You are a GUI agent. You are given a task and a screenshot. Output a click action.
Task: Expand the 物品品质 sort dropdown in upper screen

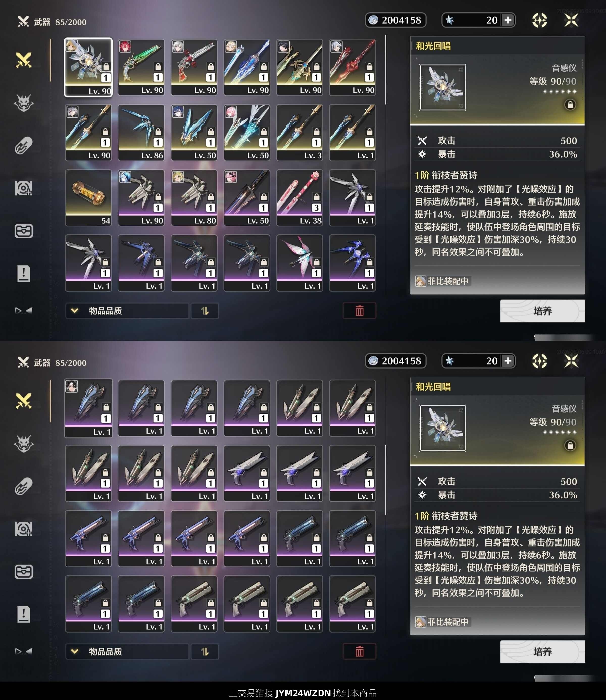tap(127, 311)
